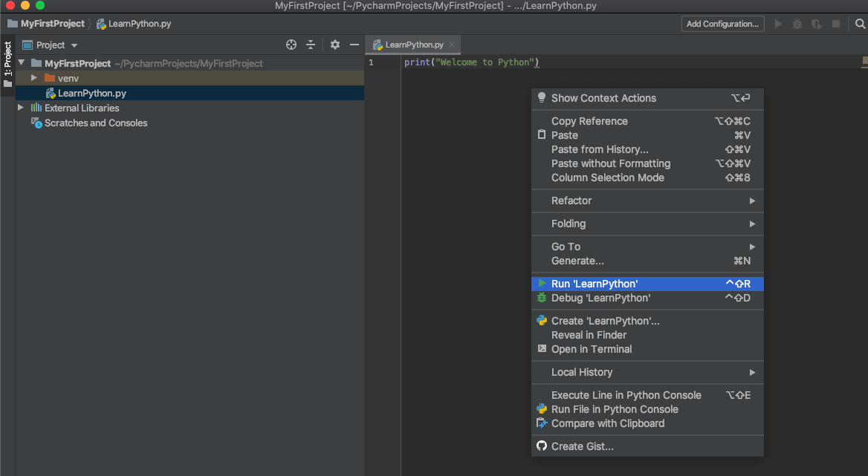Enable Column Selection Mode
The width and height of the screenshot is (868, 476).
tap(647, 177)
